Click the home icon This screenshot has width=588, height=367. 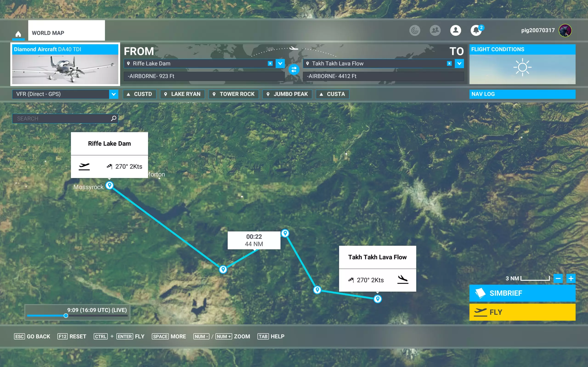click(18, 33)
